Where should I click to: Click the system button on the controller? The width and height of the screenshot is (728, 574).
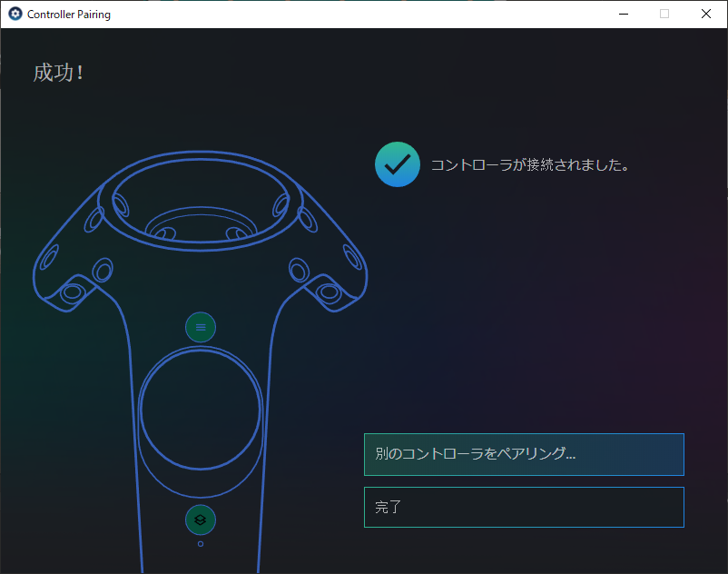pyautogui.click(x=201, y=520)
